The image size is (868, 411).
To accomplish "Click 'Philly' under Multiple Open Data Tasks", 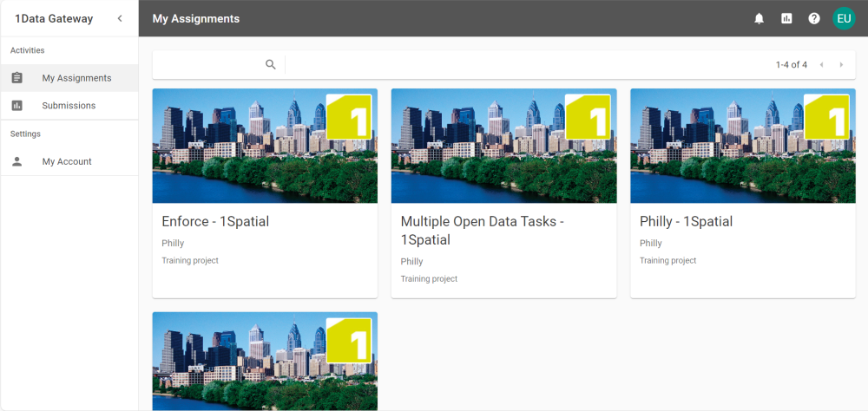I will click(411, 261).
